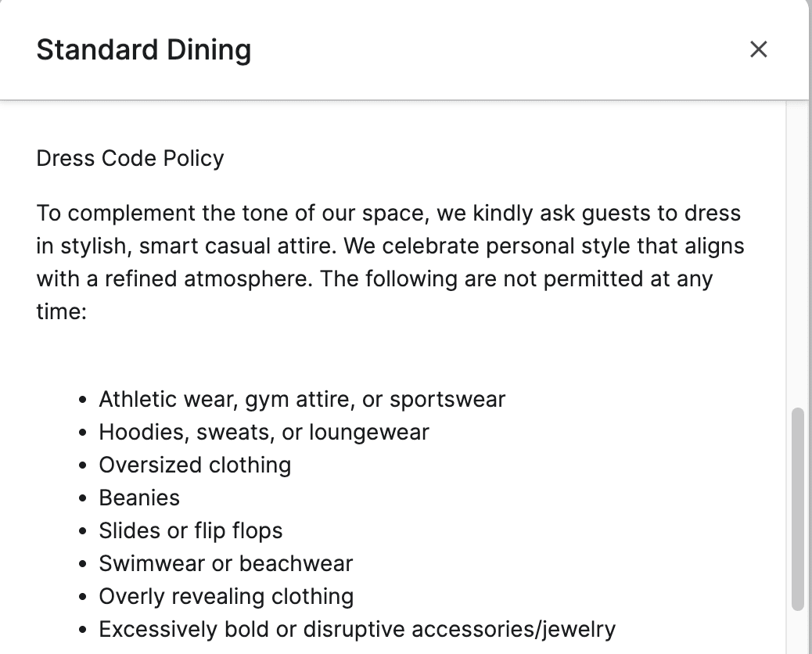Screen dimensions: 812x654
Task: Select the "Hoodies, sweats, or loungewear" item
Action: coord(264,432)
